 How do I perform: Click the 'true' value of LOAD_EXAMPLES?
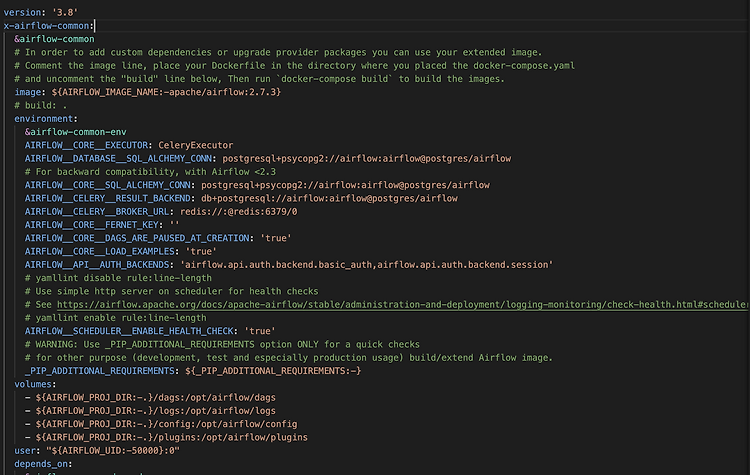[x=201, y=252]
